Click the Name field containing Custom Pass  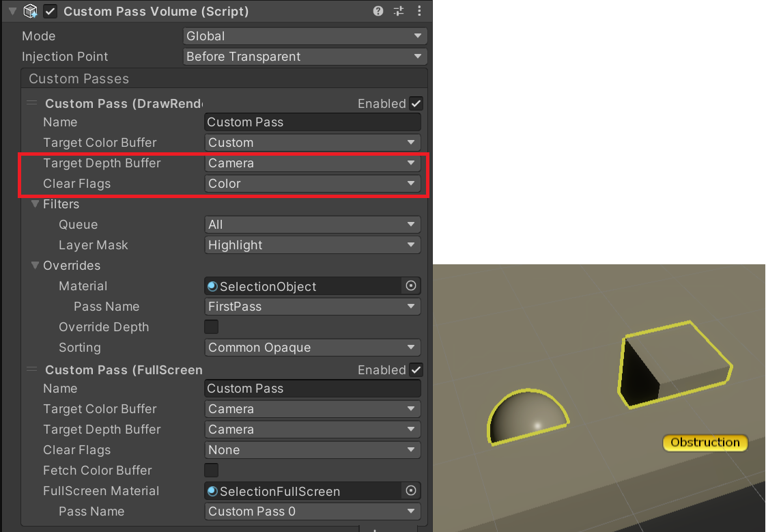tap(312, 122)
